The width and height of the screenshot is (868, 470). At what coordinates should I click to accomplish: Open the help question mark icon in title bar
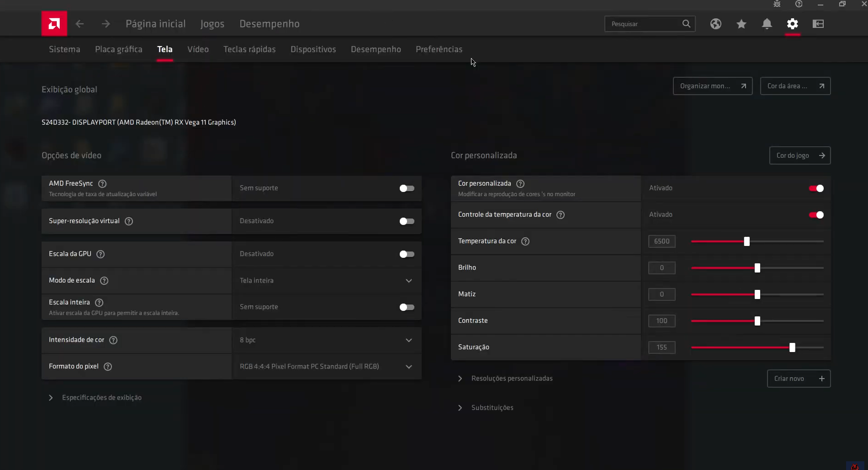point(799,4)
